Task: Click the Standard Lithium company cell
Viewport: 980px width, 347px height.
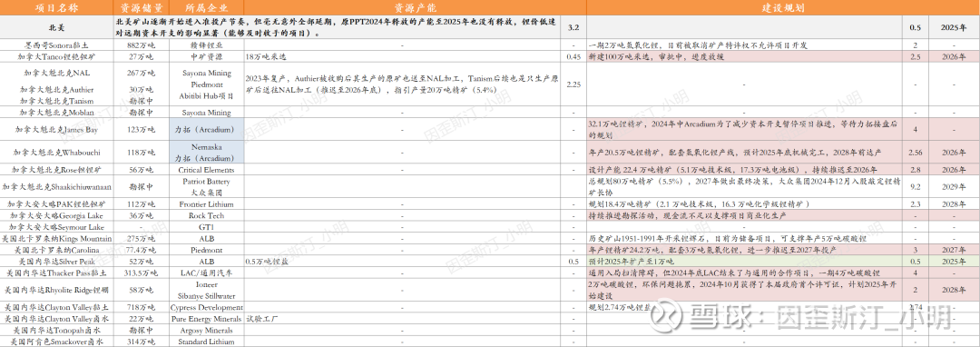Action: (207, 342)
